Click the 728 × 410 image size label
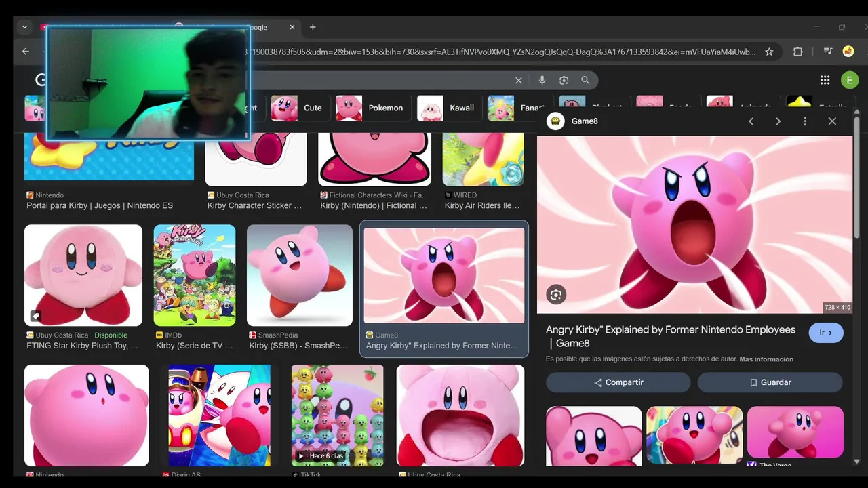 [x=837, y=308]
